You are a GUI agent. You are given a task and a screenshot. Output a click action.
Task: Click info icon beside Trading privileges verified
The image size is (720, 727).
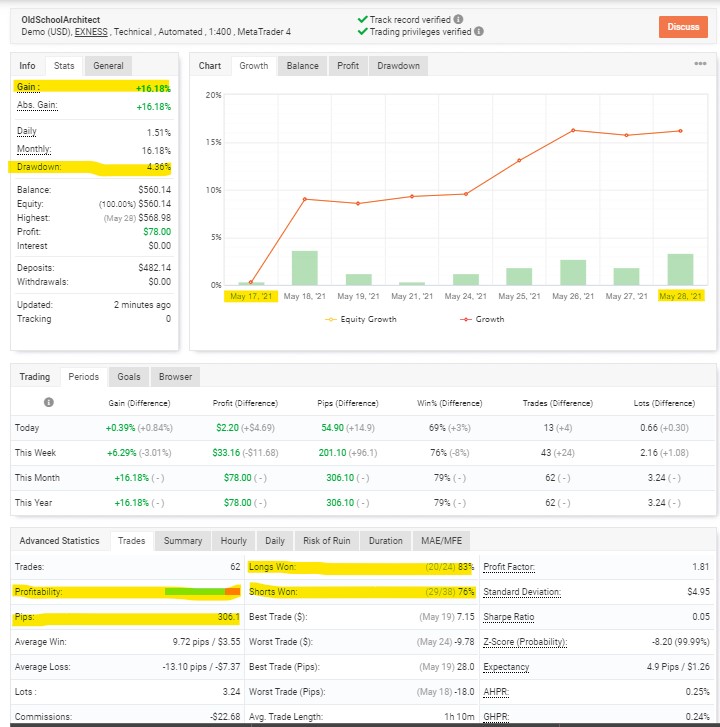(x=479, y=31)
